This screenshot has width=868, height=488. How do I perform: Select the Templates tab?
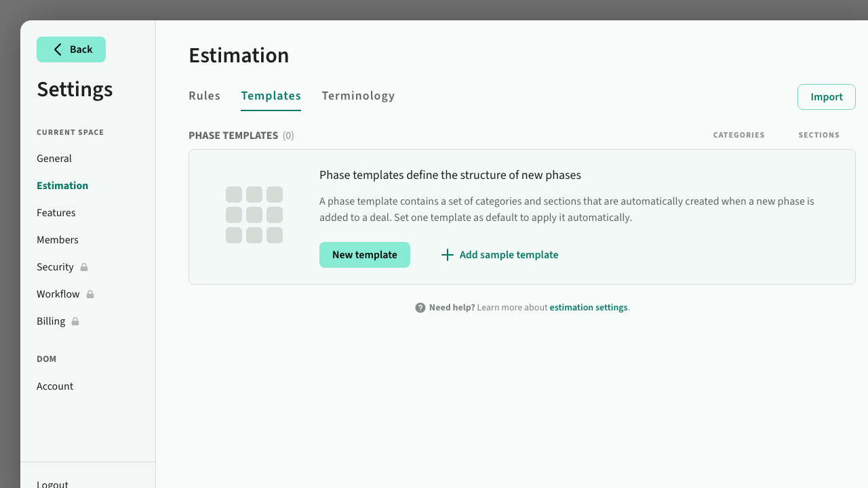[x=271, y=96]
